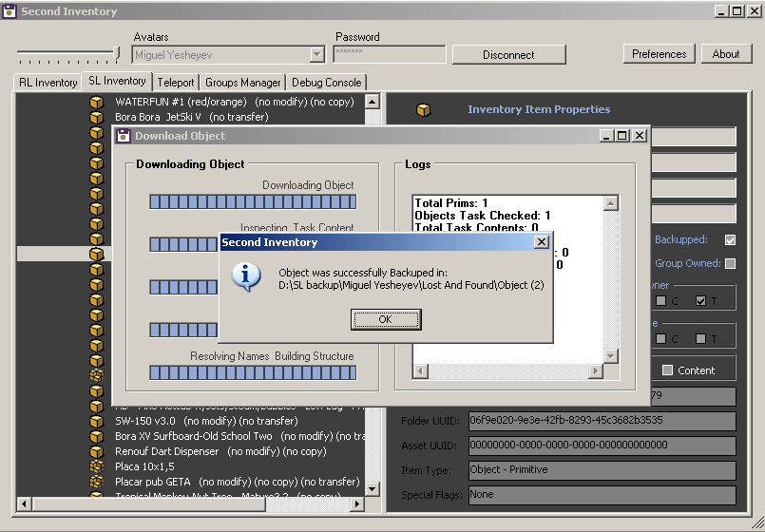Open the Avatars dropdown list

click(x=317, y=54)
